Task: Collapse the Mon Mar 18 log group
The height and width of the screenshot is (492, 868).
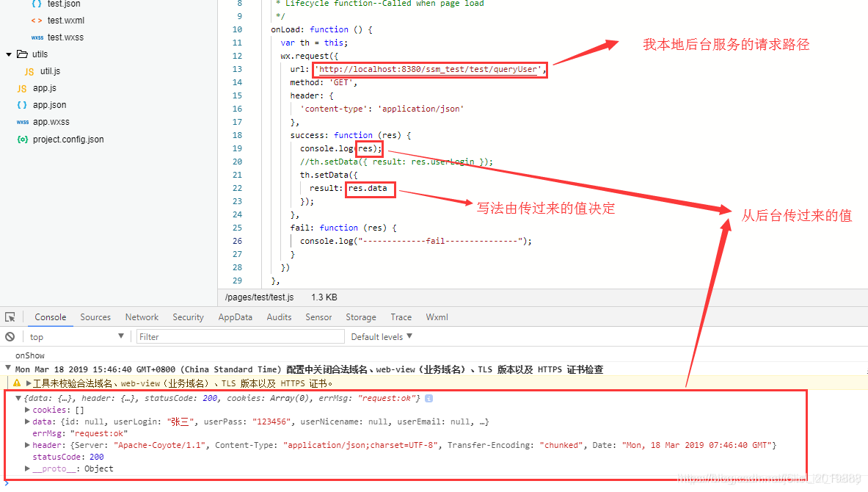Action: tap(8, 368)
